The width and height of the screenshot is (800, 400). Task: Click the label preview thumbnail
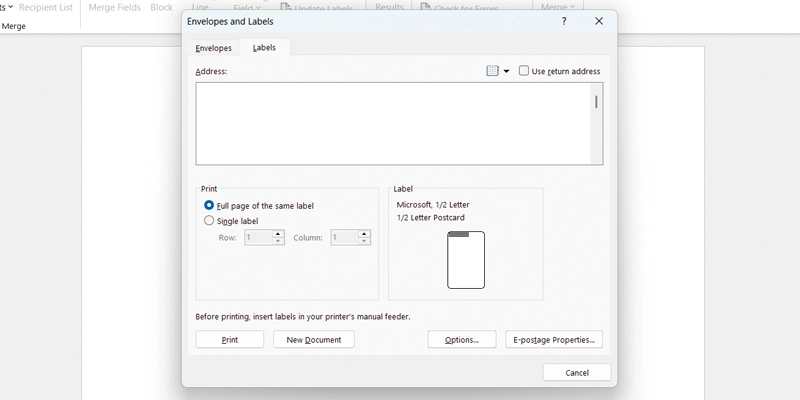coord(466,260)
